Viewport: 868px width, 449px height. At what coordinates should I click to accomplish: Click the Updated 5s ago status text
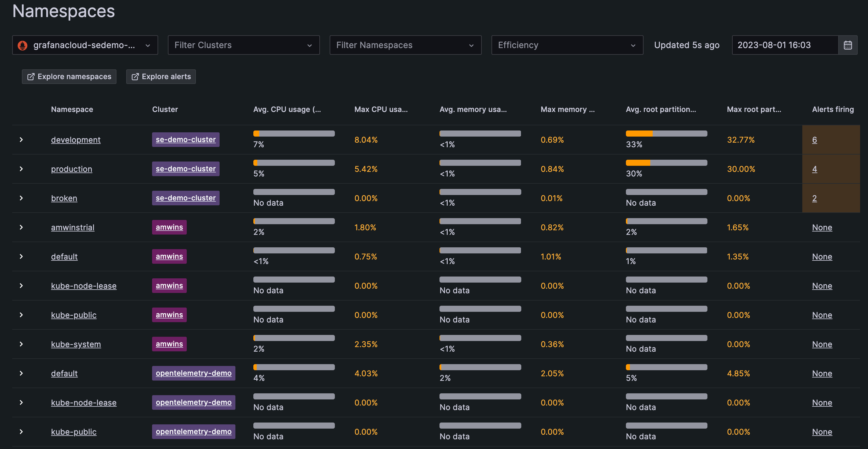[687, 45]
